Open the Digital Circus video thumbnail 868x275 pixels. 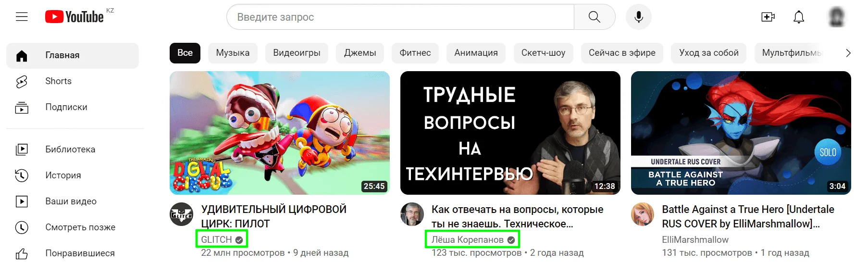[280, 133]
